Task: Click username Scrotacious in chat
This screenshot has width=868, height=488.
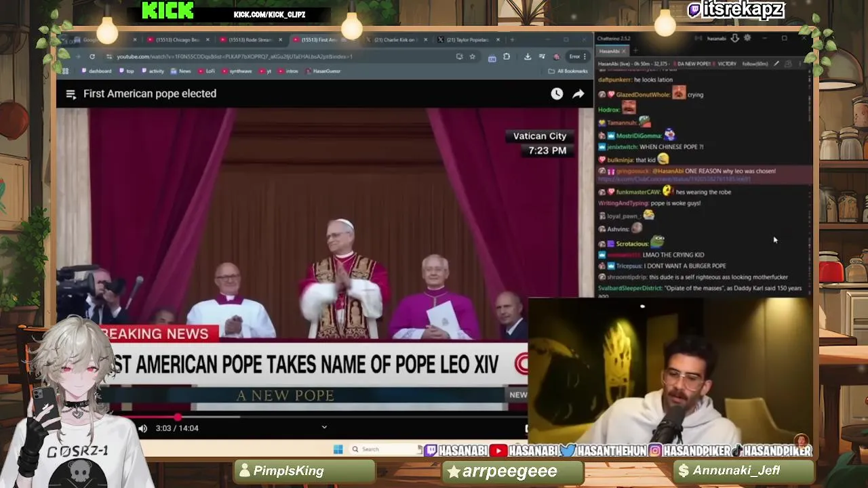Action: (x=633, y=244)
